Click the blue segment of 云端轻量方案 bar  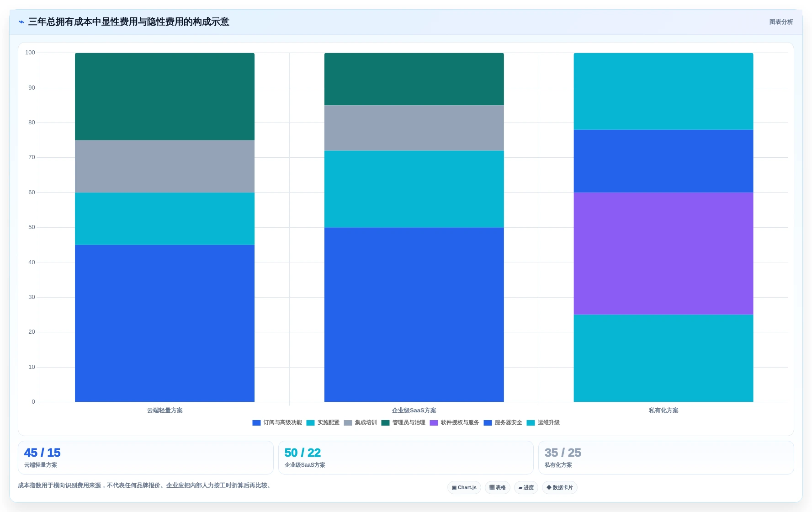click(165, 323)
